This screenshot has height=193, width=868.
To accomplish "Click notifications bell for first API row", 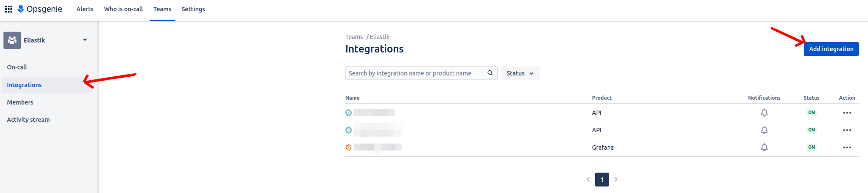I will tap(764, 113).
